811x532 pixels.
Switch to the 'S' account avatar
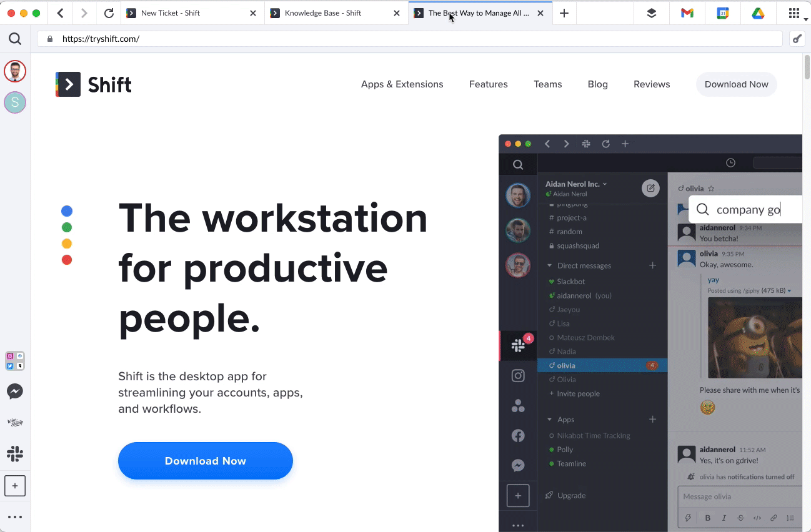[15, 102]
